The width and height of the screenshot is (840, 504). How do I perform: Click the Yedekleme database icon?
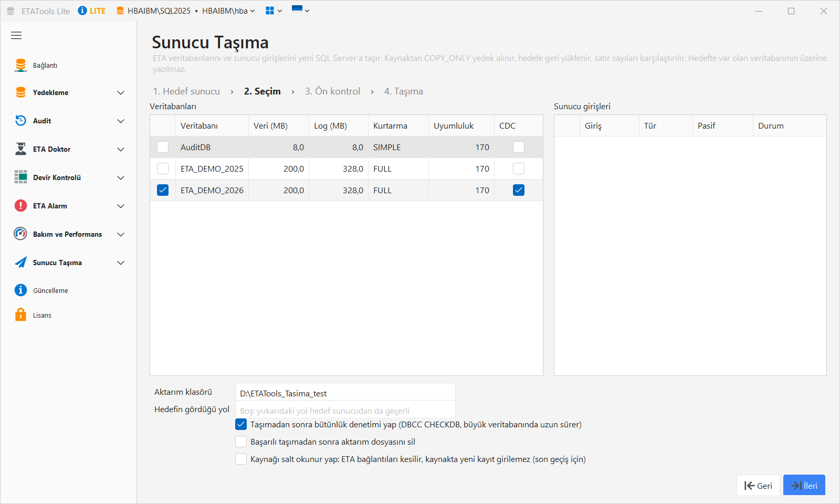(20, 92)
